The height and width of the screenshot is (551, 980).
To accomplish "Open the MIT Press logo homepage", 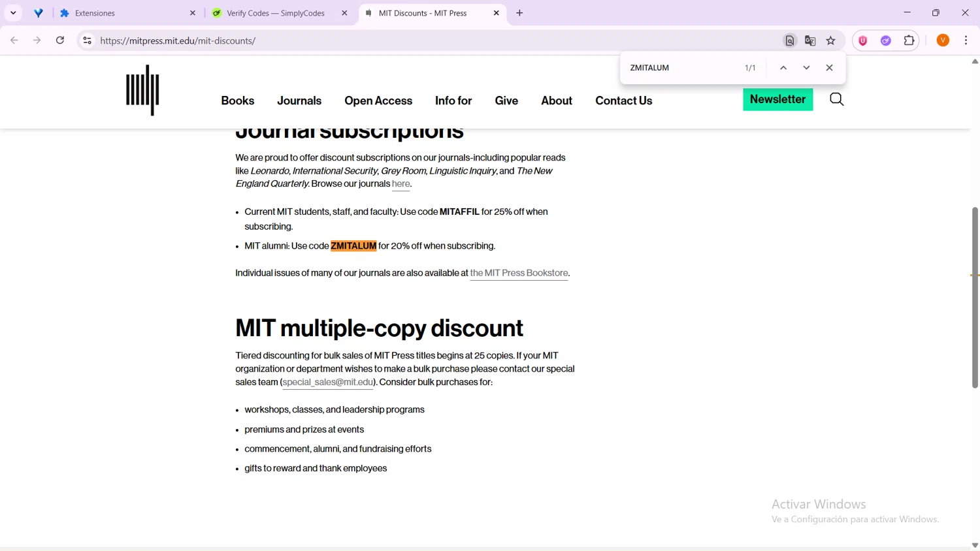I will click(142, 90).
